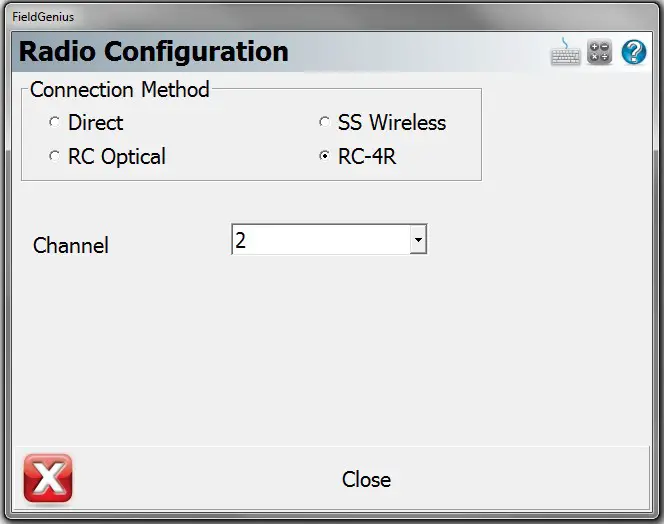Select the SS Wireless radio circle

pyautogui.click(x=324, y=123)
